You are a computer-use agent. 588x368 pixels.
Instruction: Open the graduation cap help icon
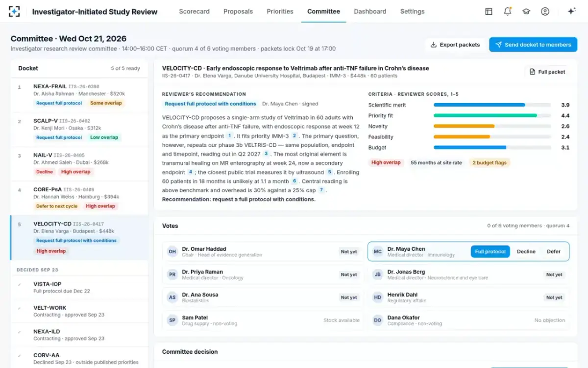pos(526,11)
